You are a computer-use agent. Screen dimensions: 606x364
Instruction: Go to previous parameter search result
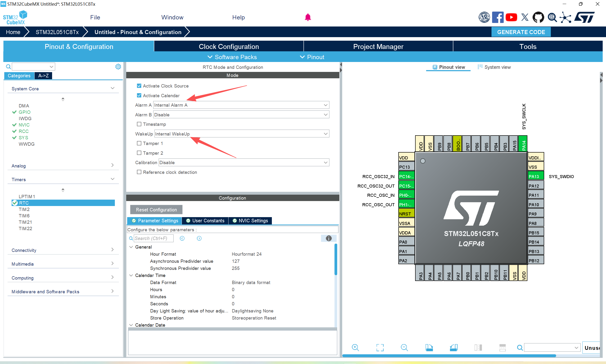(x=182, y=238)
